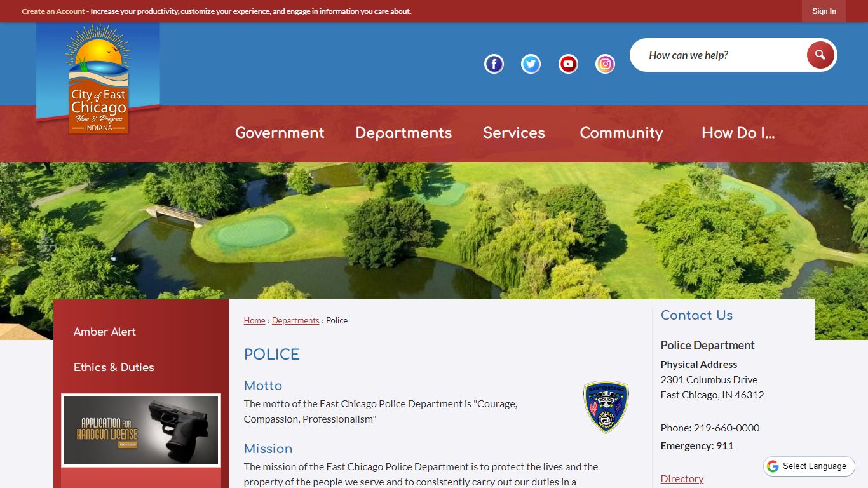Click the East Chicago Police badge image

pyautogui.click(x=606, y=407)
